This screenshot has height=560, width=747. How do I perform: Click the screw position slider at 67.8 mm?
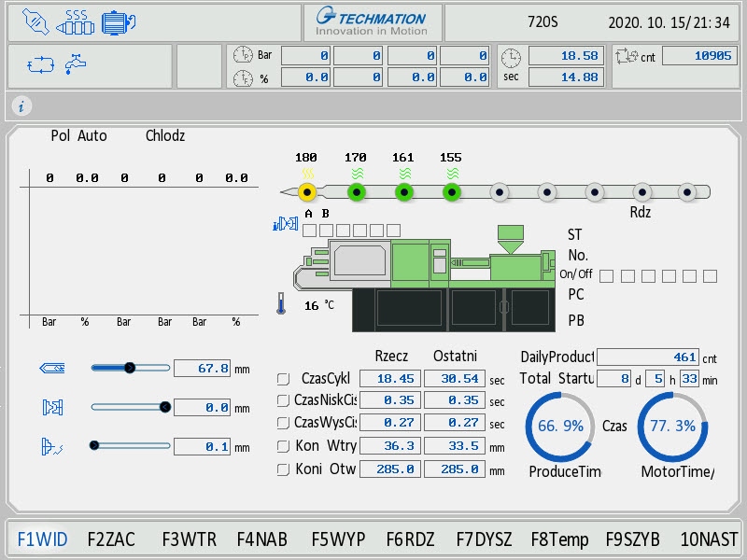pyautogui.click(x=130, y=368)
